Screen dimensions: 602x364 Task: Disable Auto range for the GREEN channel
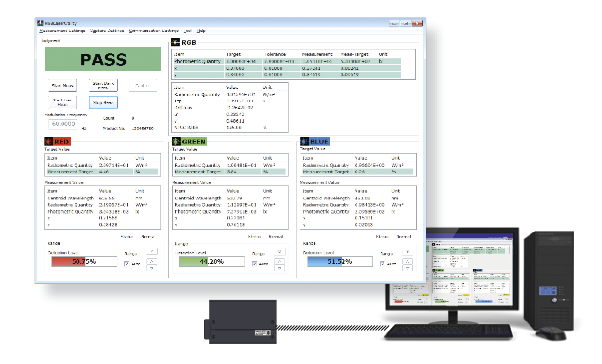[x=255, y=264]
